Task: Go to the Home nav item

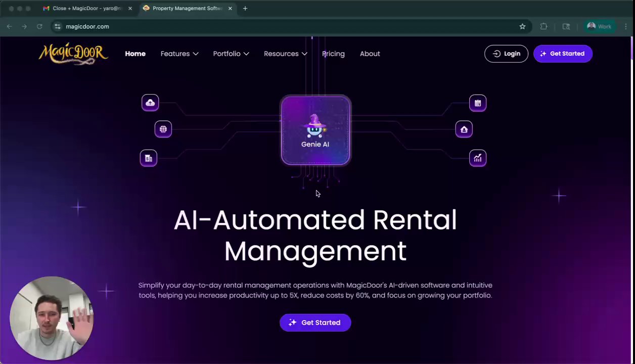Action: tap(135, 54)
